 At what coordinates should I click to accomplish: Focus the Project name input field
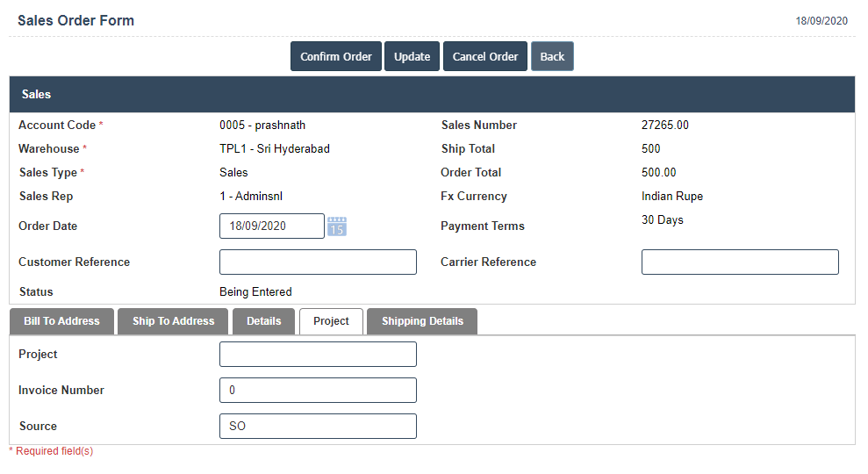(x=318, y=355)
